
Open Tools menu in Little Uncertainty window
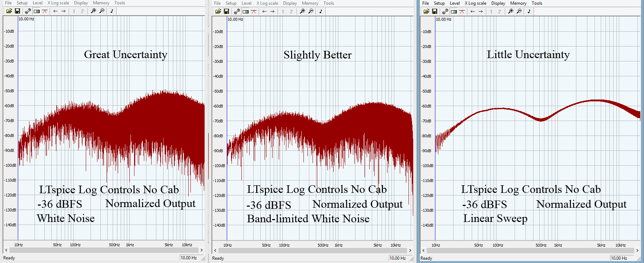click(537, 3)
